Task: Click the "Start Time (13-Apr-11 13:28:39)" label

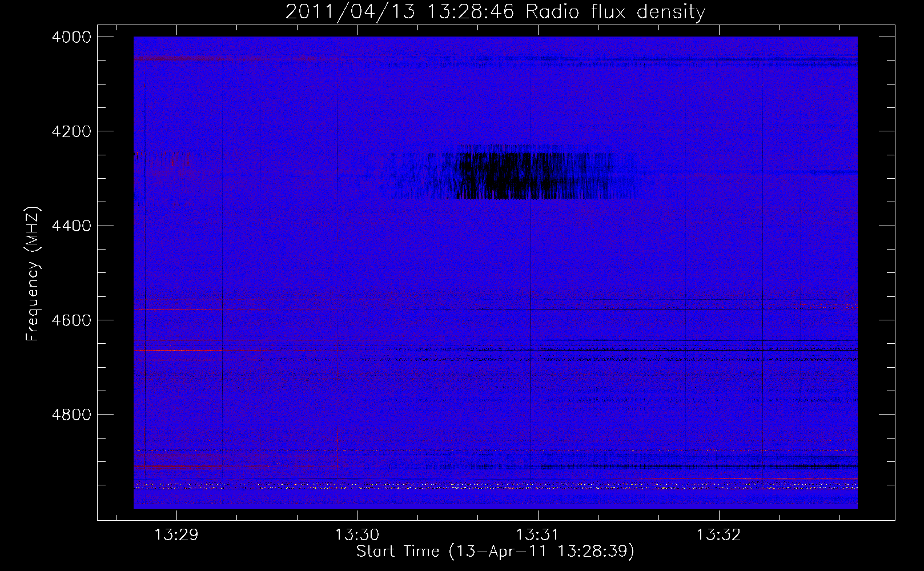Action: (495, 552)
